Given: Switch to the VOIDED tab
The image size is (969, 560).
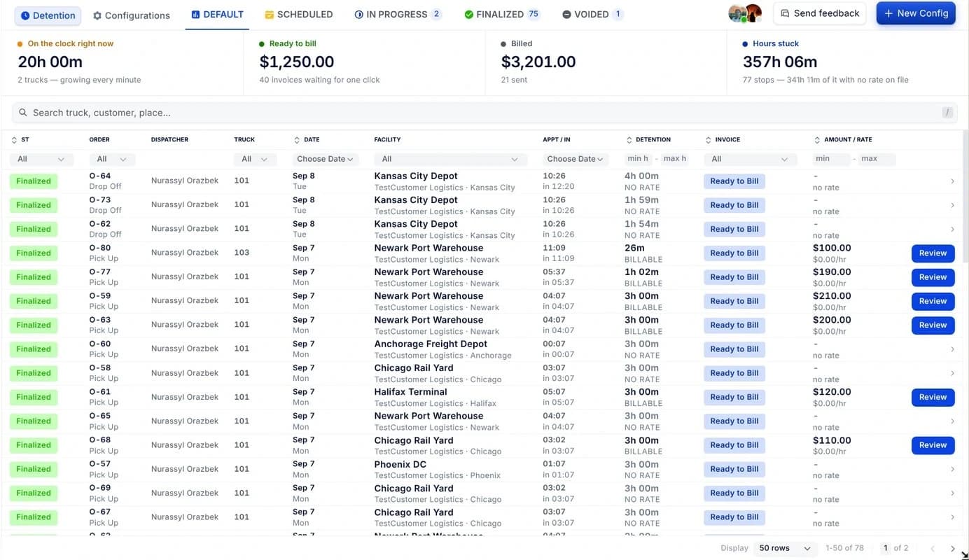Looking at the screenshot, I should 592,14.
